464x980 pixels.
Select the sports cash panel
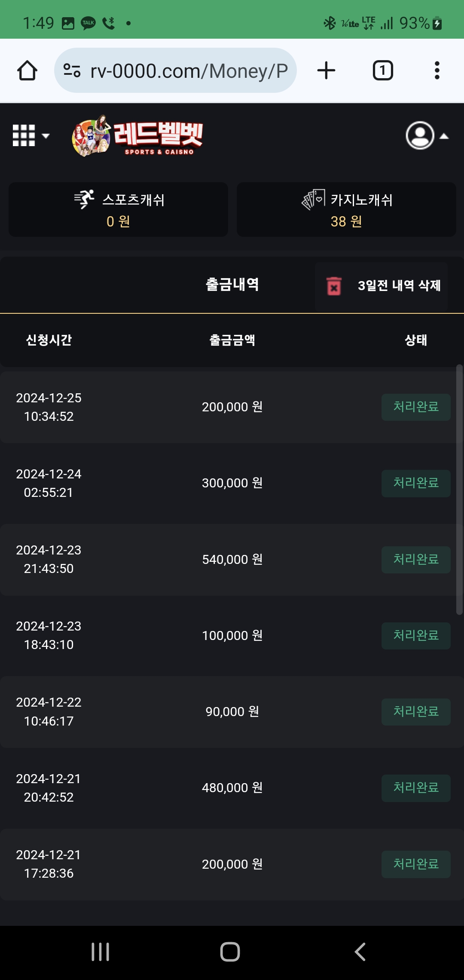click(x=118, y=210)
